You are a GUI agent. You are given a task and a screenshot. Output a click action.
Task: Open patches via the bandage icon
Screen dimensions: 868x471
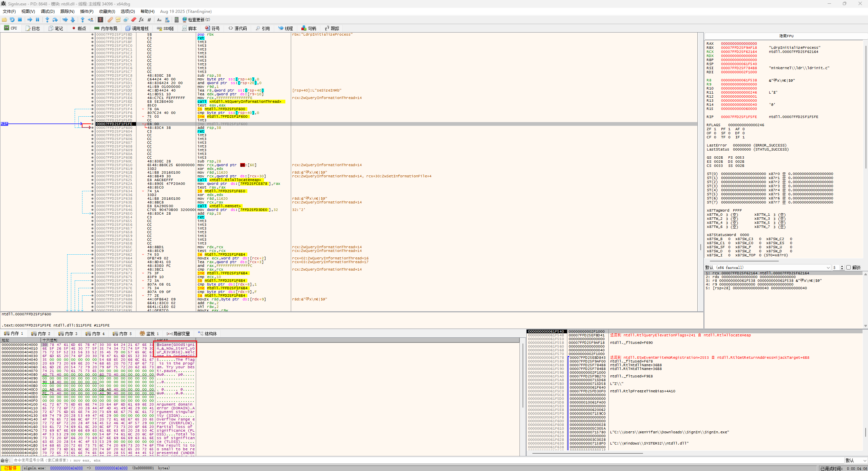110,19
